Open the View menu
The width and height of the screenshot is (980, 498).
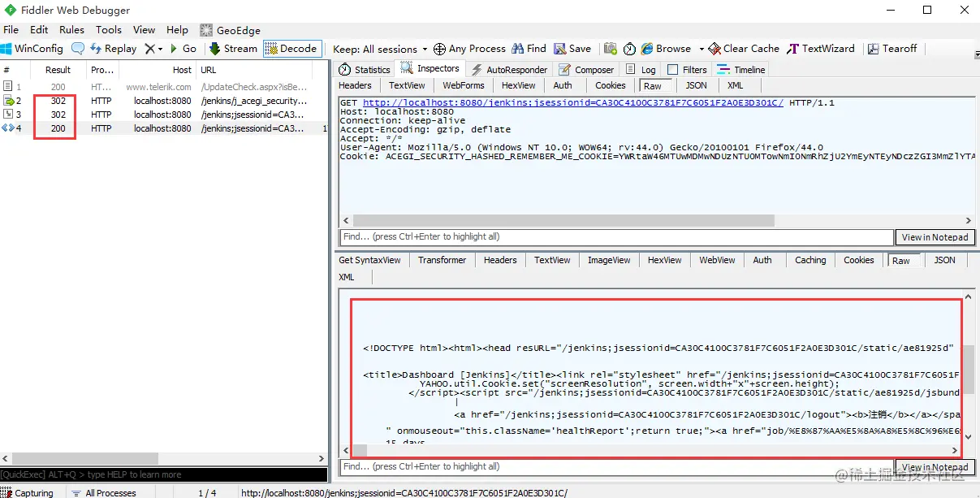(x=144, y=30)
